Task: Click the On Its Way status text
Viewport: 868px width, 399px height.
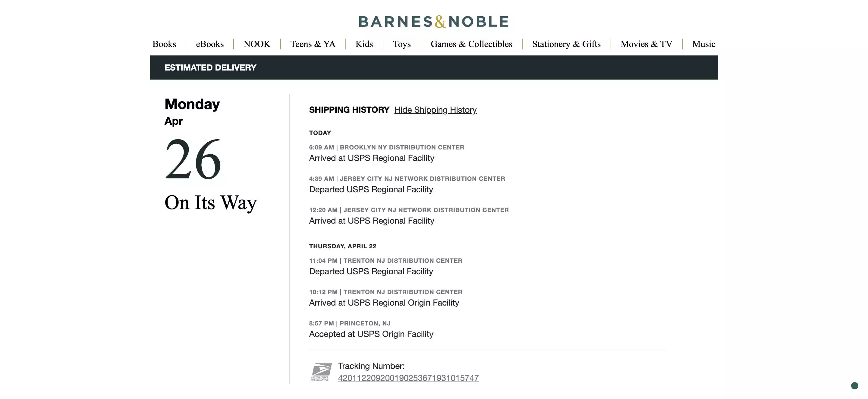Action: click(x=211, y=203)
